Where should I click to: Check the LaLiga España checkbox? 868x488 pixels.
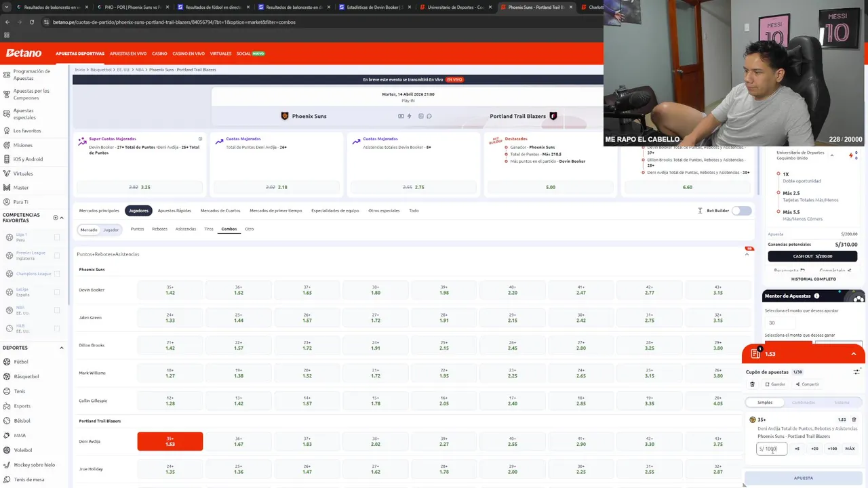57,292
